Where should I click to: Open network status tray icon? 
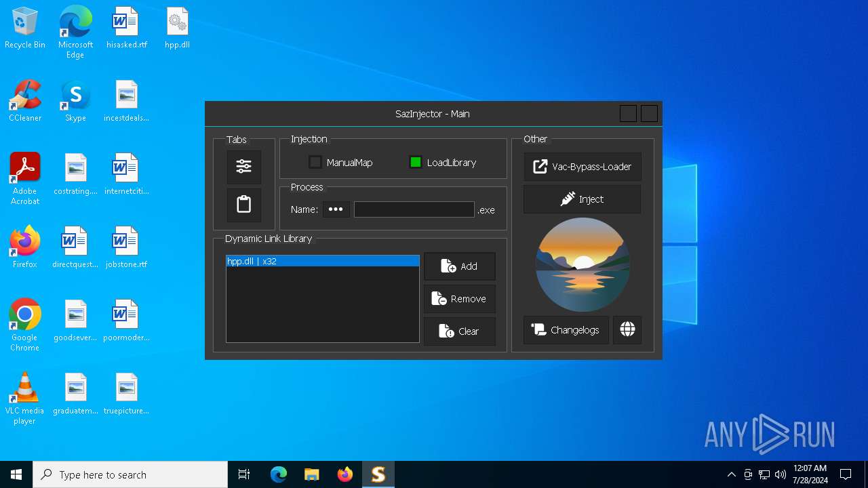764,474
